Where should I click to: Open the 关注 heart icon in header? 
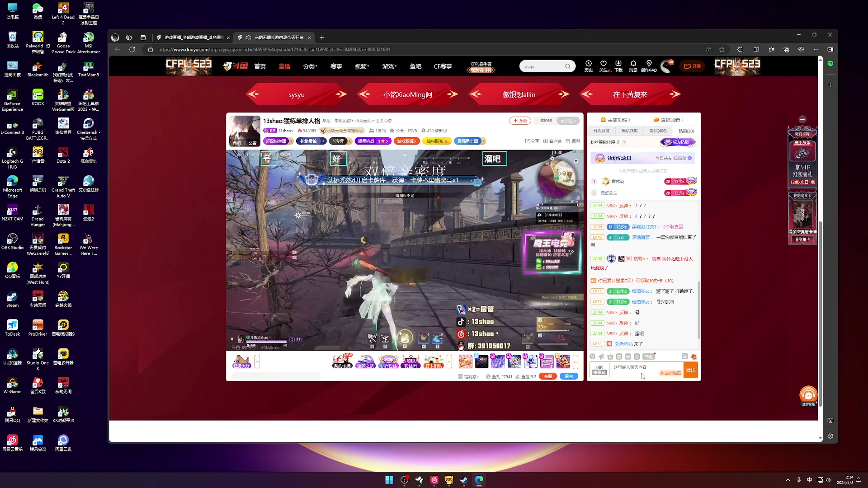coord(604,66)
